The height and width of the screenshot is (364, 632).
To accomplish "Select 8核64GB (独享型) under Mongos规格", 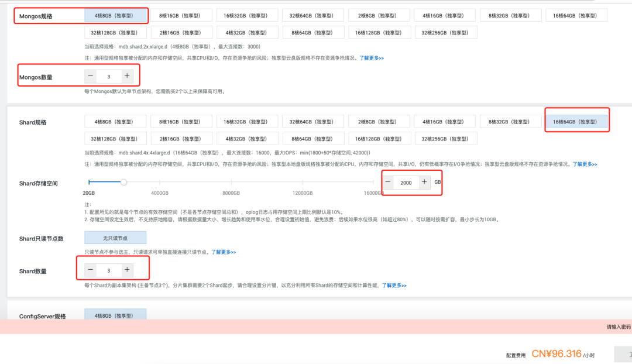I will [312, 33].
